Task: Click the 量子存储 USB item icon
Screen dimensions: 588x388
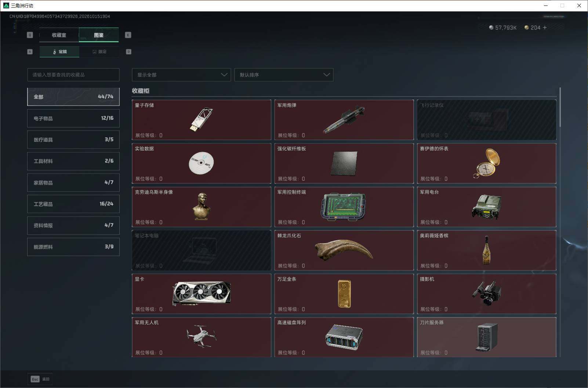Action: click(202, 119)
